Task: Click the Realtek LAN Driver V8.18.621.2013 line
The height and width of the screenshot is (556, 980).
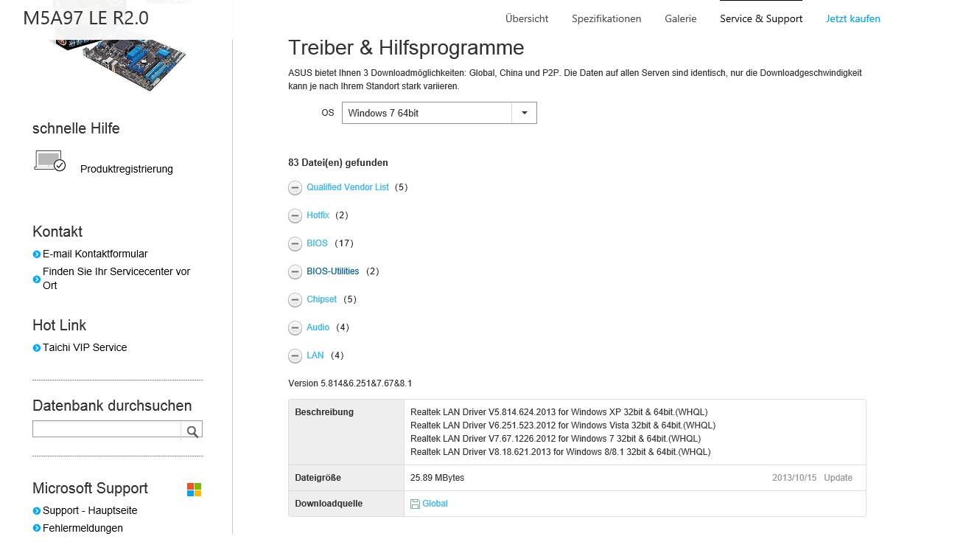Action: 561,451
